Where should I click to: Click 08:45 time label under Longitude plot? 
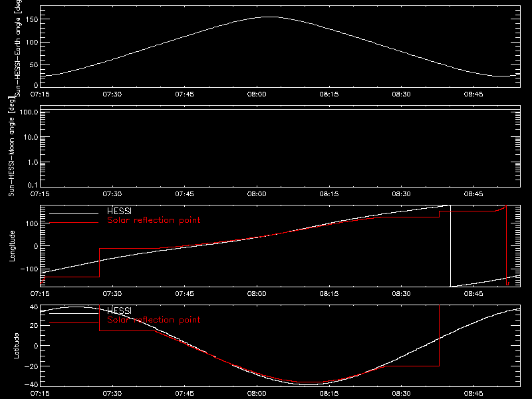473,293
